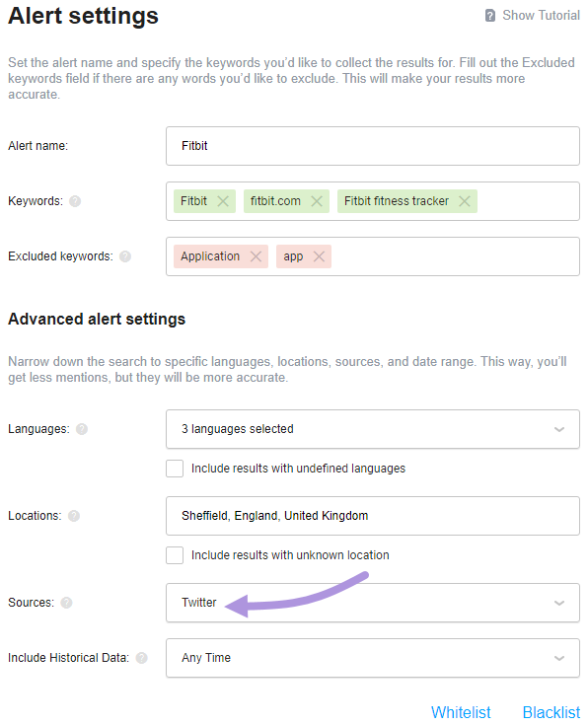Remove the Fitbit keyword tag
The image size is (588, 725).
pos(223,201)
